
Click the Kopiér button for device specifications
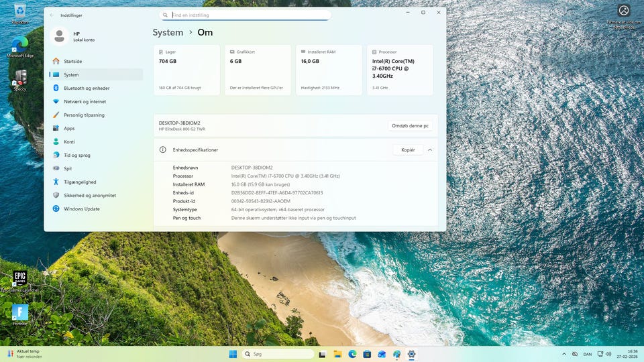pyautogui.click(x=408, y=150)
